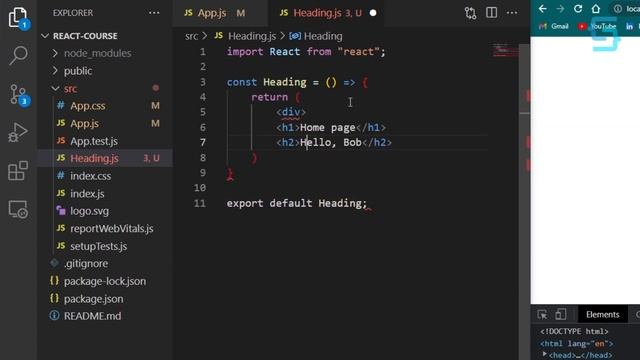640x360 pixels.
Task: Reload the browser page
Action: pos(578,9)
